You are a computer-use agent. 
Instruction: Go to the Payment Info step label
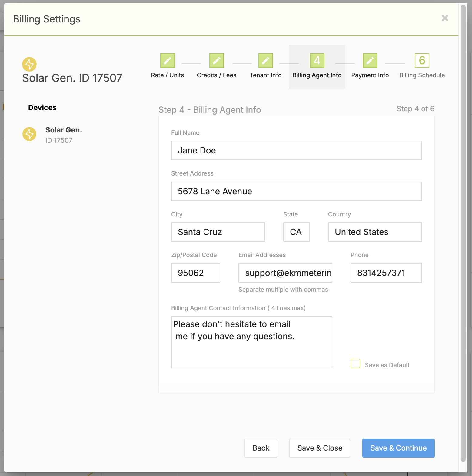[370, 75]
